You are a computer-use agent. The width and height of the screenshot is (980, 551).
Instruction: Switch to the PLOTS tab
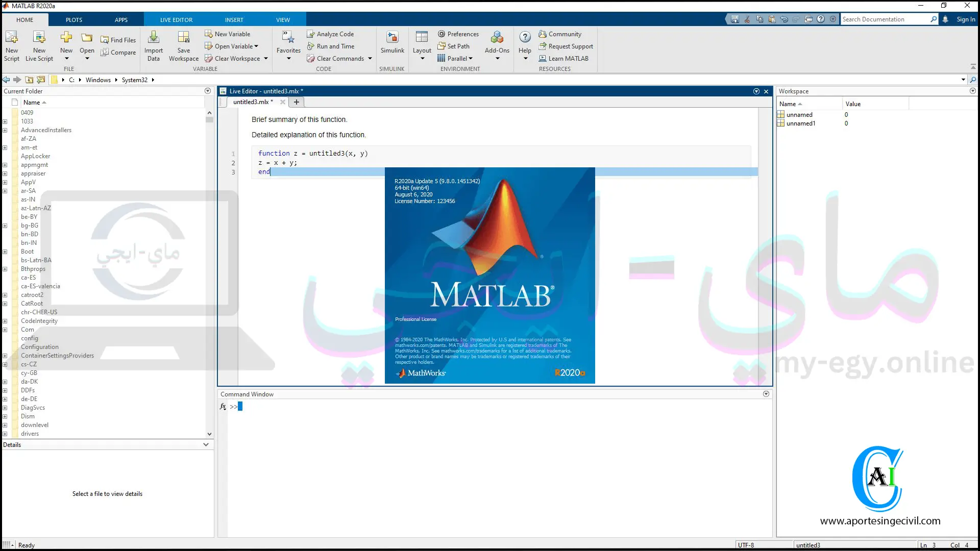[x=74, y=19]
